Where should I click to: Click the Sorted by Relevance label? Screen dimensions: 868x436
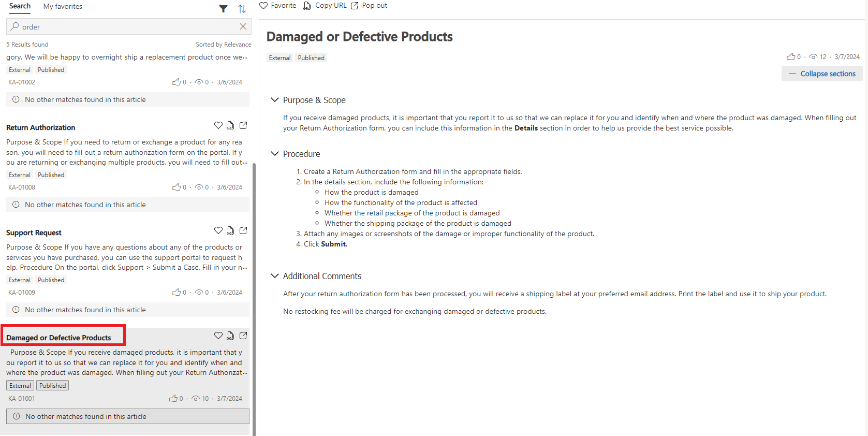click(224, 45)
